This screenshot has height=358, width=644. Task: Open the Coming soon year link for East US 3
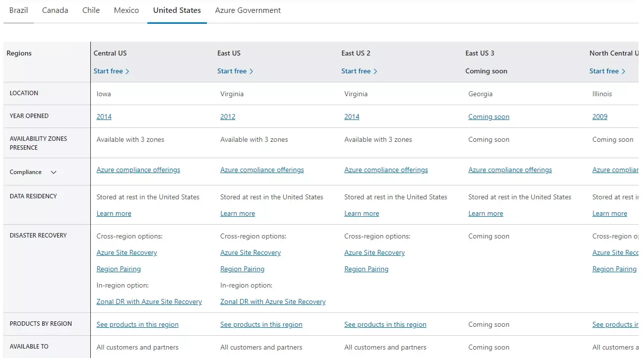(x=489, y=117)
